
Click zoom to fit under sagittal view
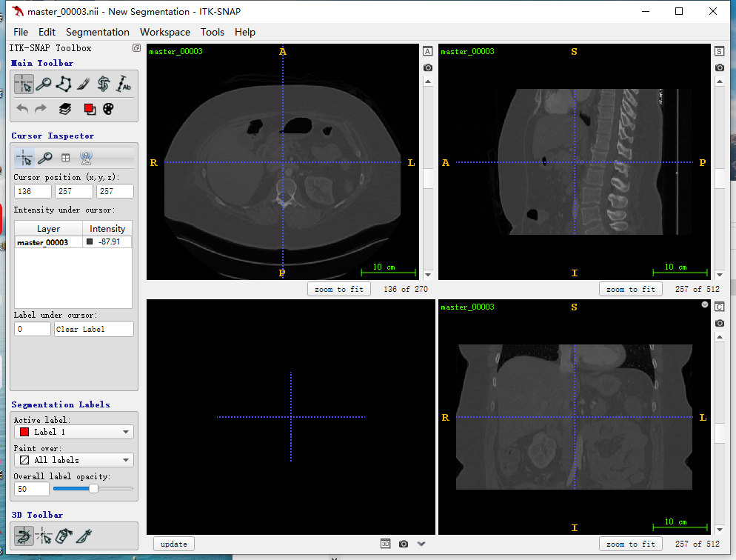630,289
